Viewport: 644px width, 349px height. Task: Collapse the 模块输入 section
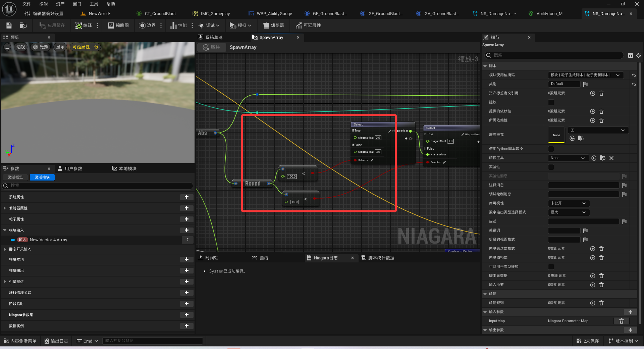click(5, 230)
